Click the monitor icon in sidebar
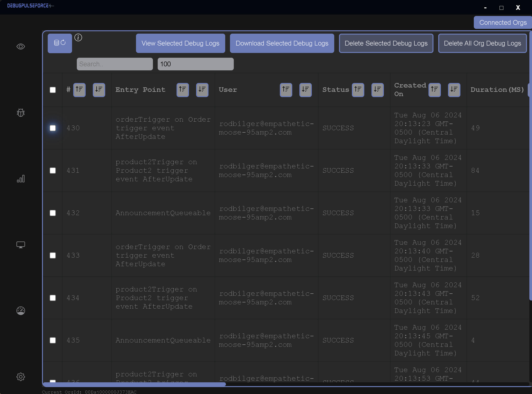 [x=21, y=245]
